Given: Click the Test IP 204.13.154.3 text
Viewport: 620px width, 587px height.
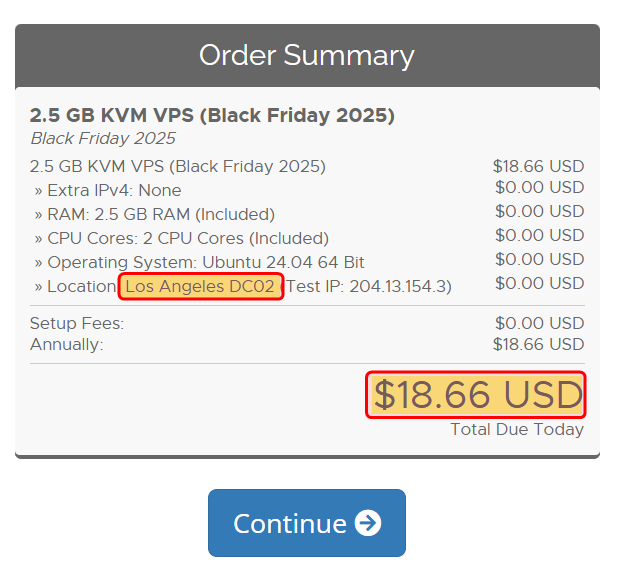Looking at the screenshot, I should point(370,287).
